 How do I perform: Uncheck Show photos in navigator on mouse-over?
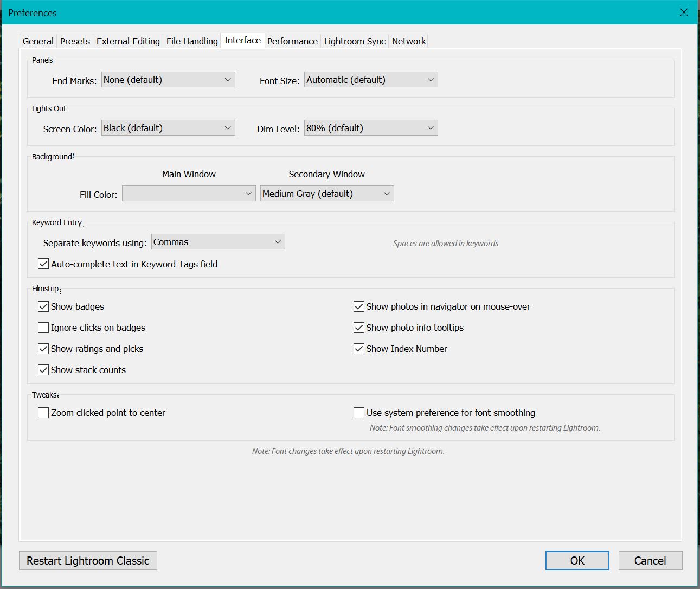[x=358, y=306]
